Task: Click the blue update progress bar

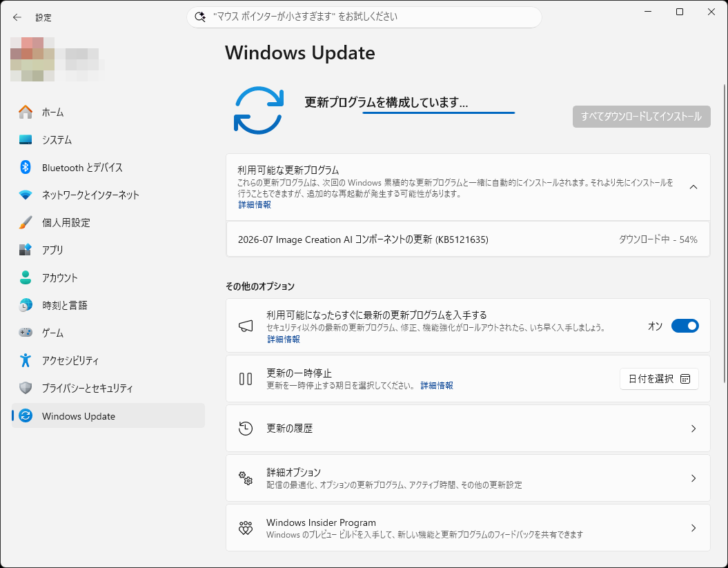Action: coord(438,113)
